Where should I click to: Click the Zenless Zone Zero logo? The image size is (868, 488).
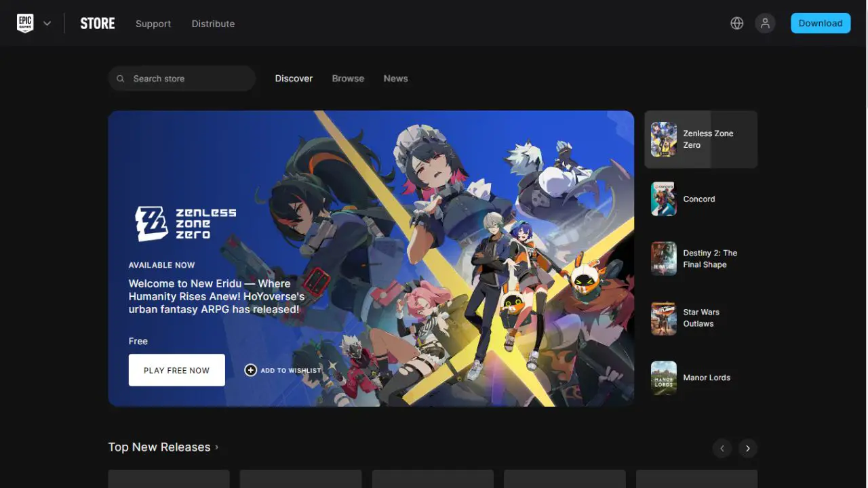(186, 224)
